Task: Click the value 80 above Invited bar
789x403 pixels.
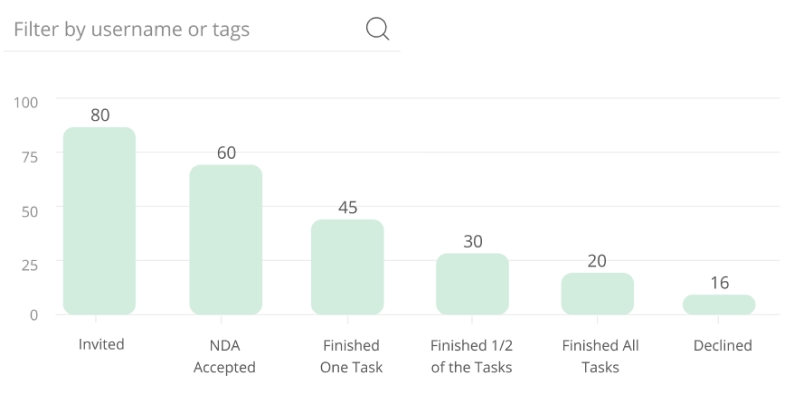Action: click(x=100, y=115)
